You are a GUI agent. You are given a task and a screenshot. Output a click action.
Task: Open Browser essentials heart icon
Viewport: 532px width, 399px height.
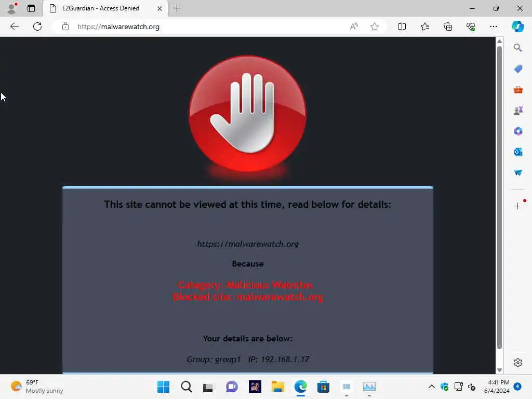[x=471, y=26]
